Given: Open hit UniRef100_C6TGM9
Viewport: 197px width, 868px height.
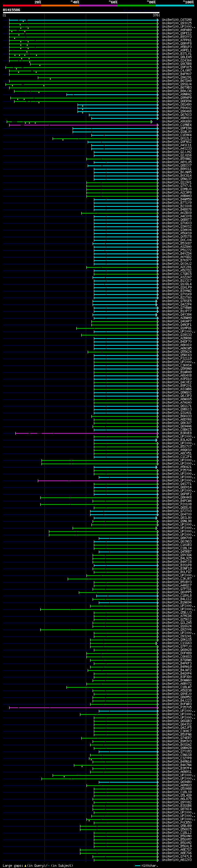Looking at the screenshot, I should tap(176, 20).
